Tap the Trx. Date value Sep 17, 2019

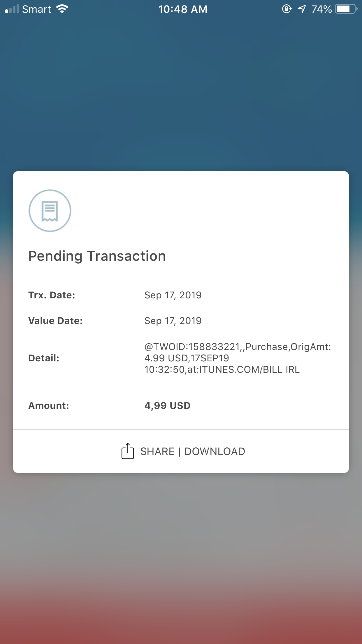tap(173, 295)
